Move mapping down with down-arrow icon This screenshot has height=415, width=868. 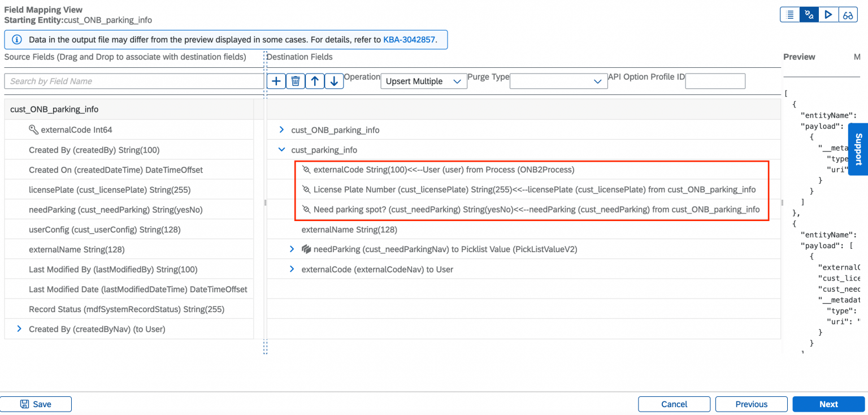(334, 81)
